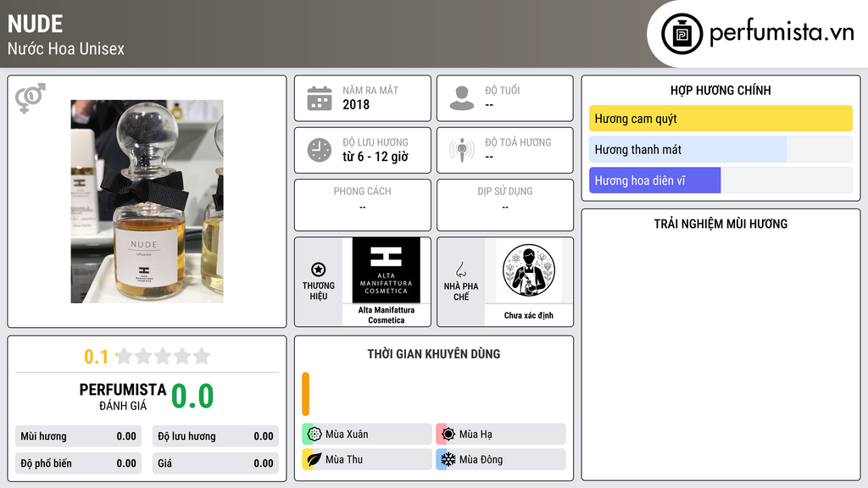Click the NHÀ PHA CHẾ label
Screen dimensions: 868x488
[461, 291]
